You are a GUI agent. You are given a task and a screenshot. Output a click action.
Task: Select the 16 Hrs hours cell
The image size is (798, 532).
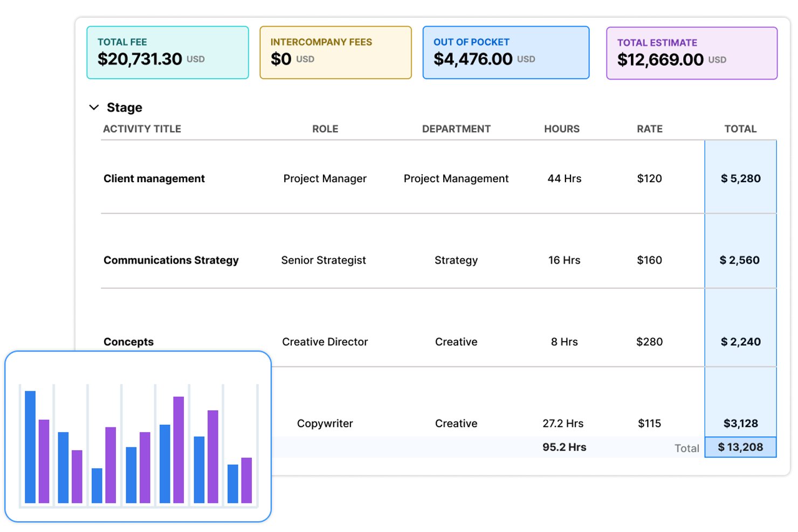564,260
